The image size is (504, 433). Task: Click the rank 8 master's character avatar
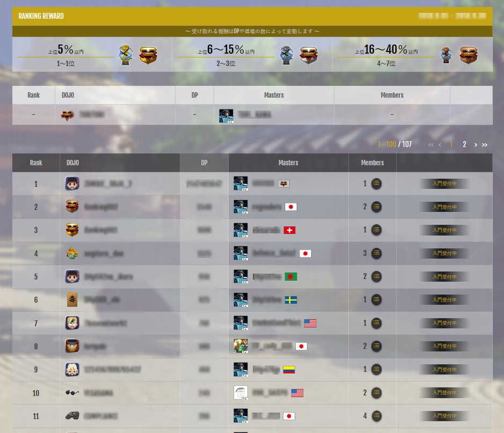tap(241, 346)
